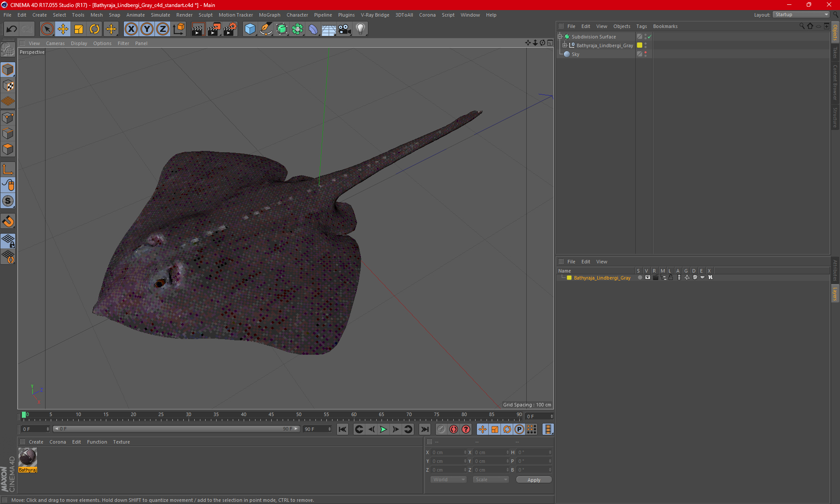
Task: Open the Cameras viewport menu
Action: (55, 43)
